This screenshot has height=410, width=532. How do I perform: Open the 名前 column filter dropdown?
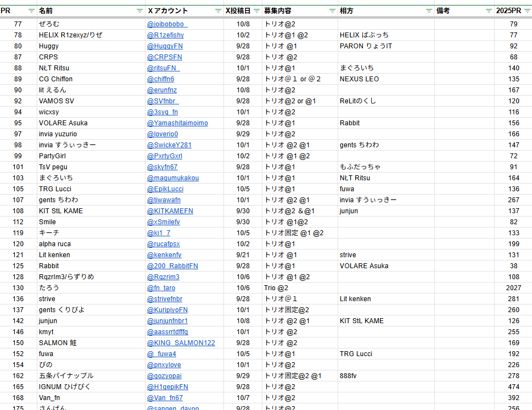139,11
